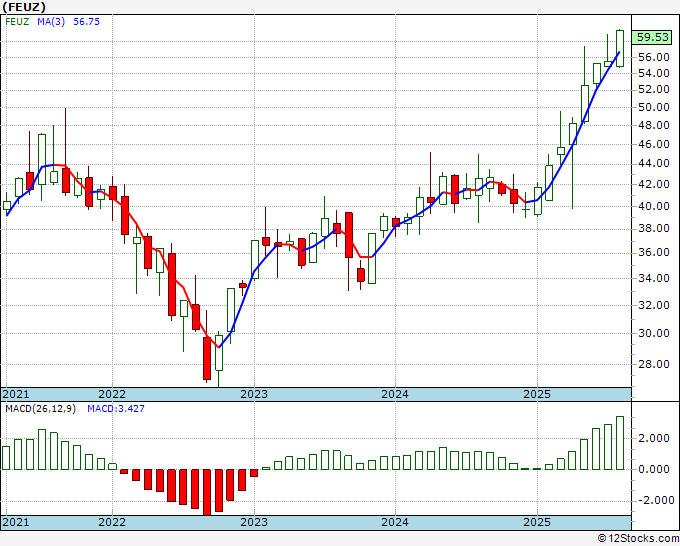Click the lowest red candlestick near 28.00

click(207, 359)
